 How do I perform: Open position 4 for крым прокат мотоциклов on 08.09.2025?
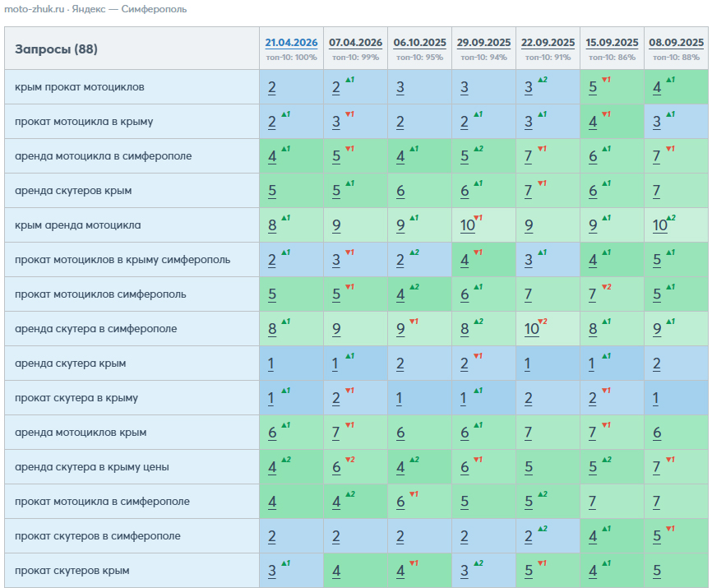coord(657,87)
